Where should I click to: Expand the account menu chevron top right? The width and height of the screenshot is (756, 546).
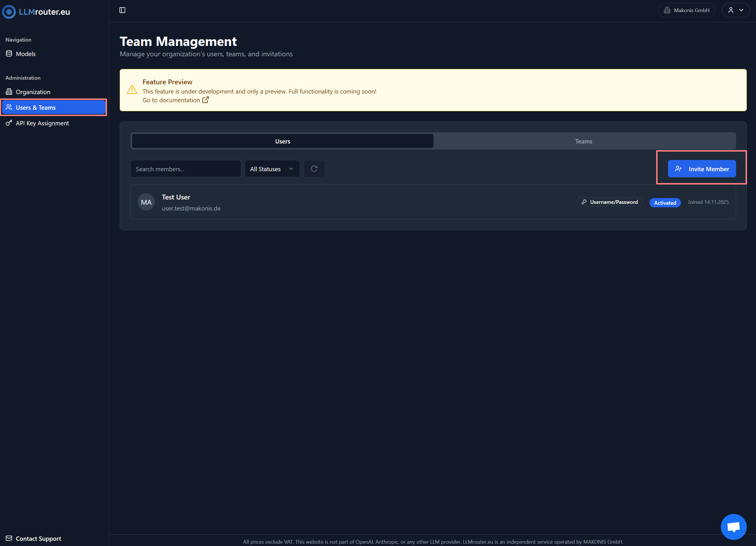742,10
